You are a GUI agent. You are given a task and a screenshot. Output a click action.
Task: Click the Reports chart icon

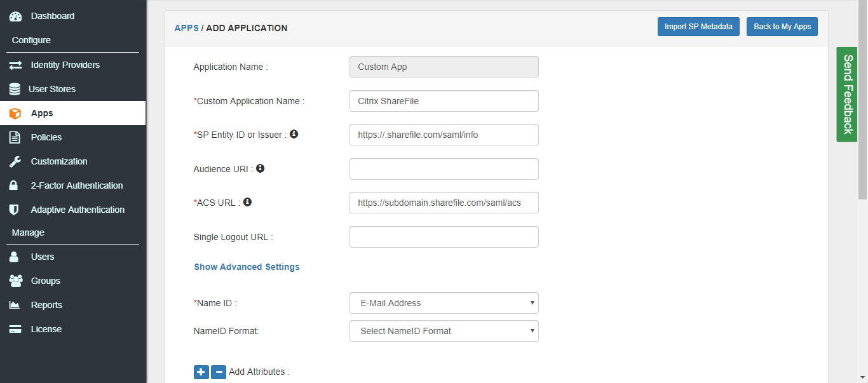(x=15, y=305)
